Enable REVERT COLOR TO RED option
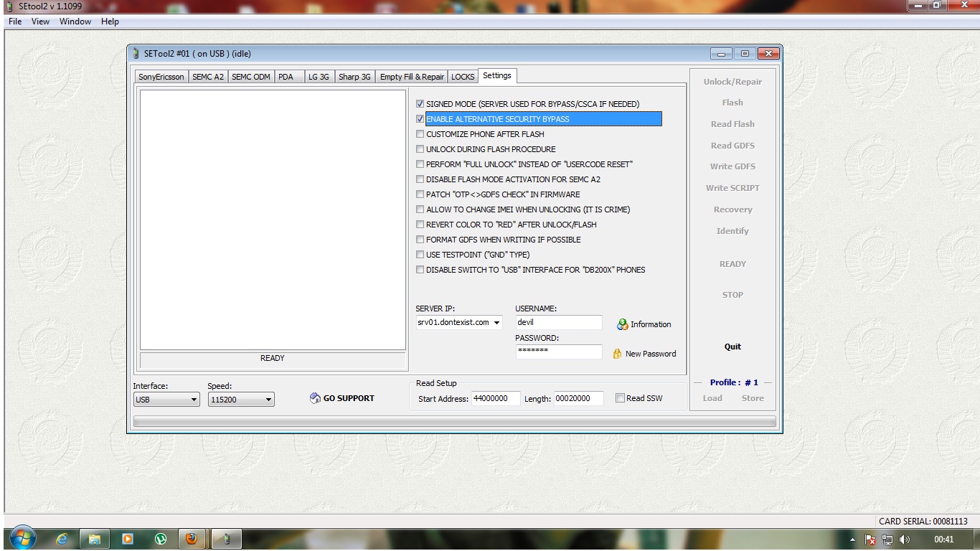The image size is (980, 551). coord(420,225)
